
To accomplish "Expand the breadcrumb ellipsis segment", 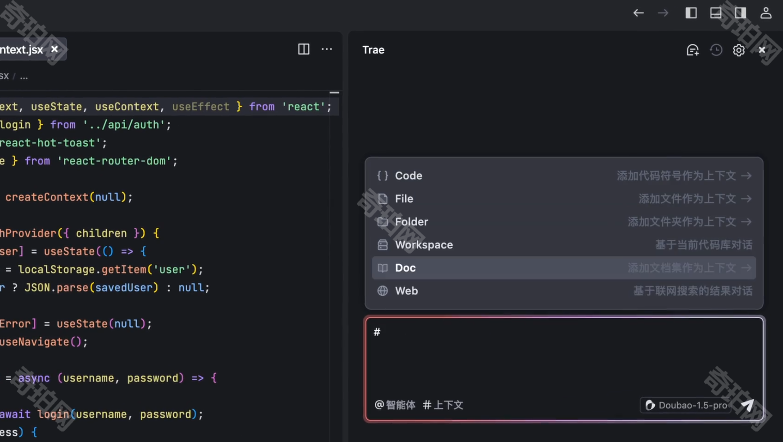I will pyautogui.click(x=24, y=76).
